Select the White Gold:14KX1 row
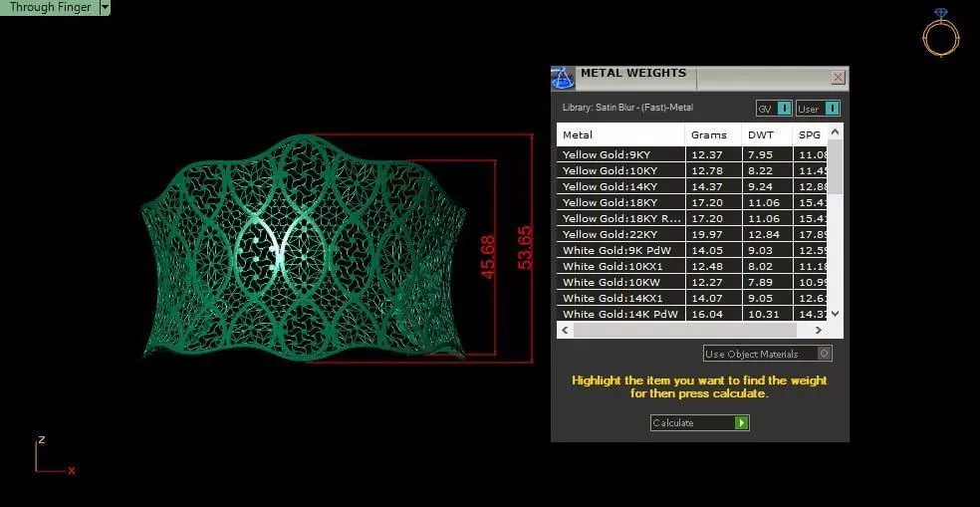Image resolution: width=980 pixels, height=507 pixels. pyautogui.click(x=692, y=298)
